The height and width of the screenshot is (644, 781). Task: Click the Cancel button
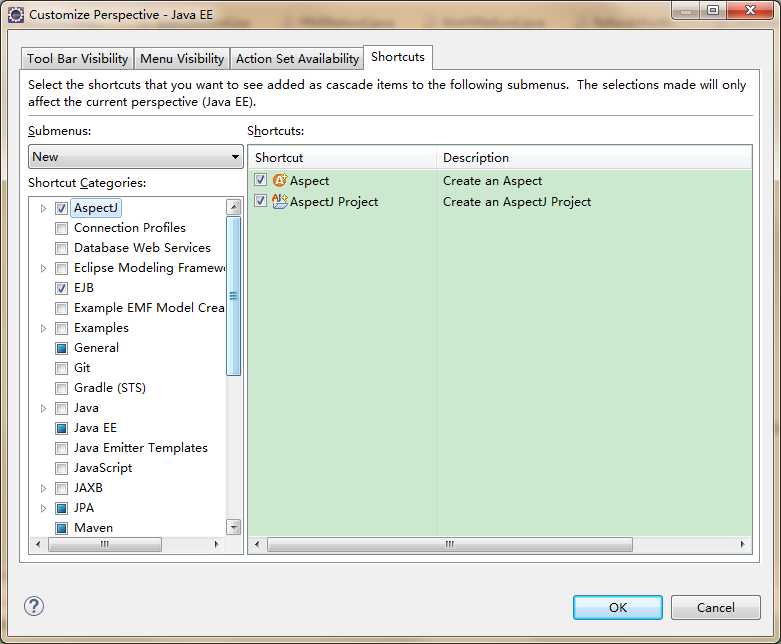(x=716, y=608)
